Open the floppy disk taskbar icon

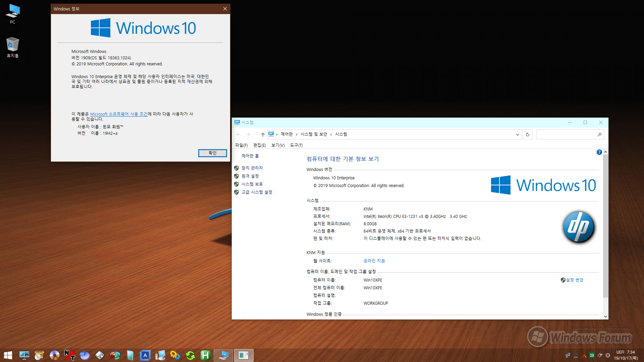[x=100, y=355]
